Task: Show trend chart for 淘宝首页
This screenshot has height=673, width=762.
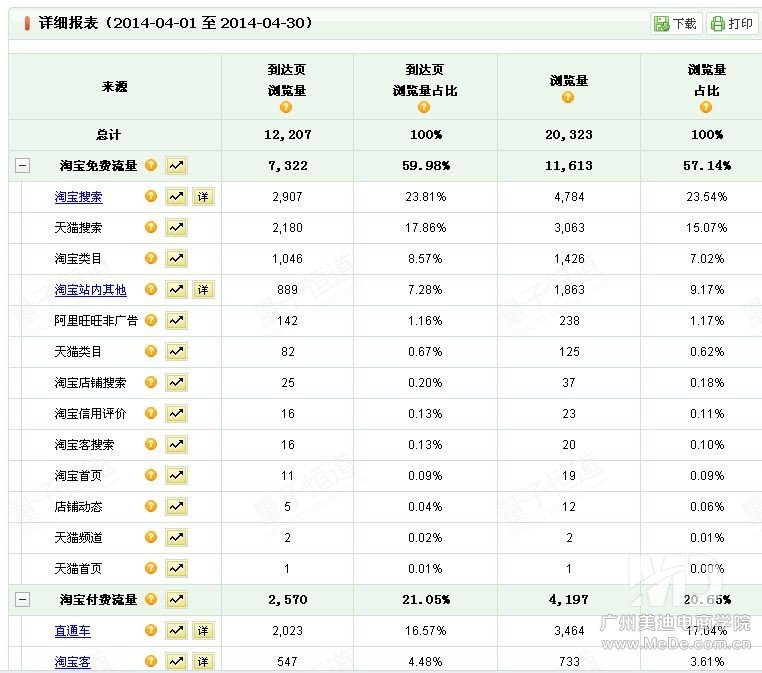Action: click(176, 475)
